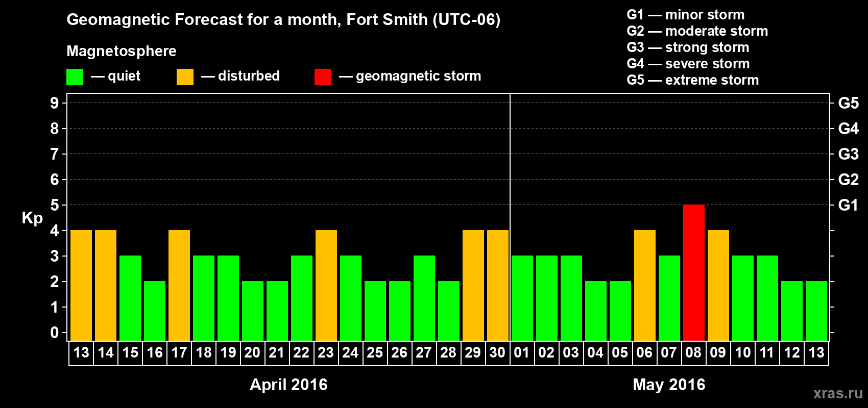This screenshot has height=408, width=868.
Task: Click 'G1 — minor storm' legend text
Action: [x=686, y=15]
